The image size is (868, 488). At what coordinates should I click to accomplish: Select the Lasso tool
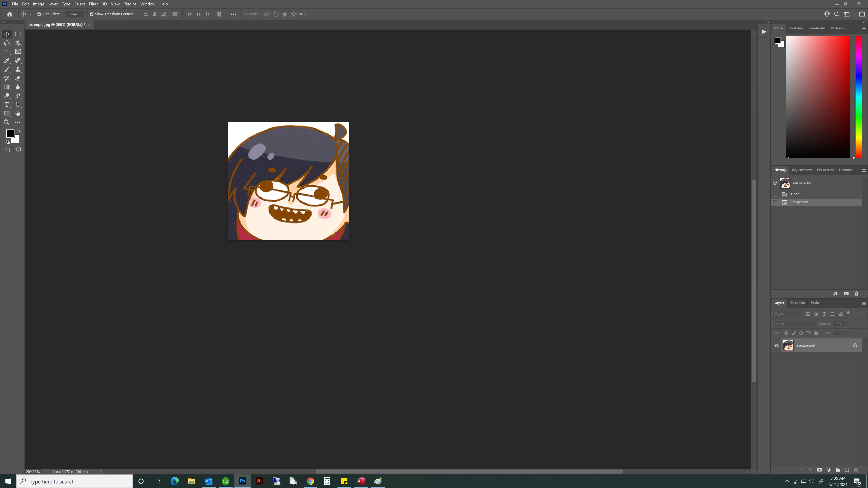[6, 43]
